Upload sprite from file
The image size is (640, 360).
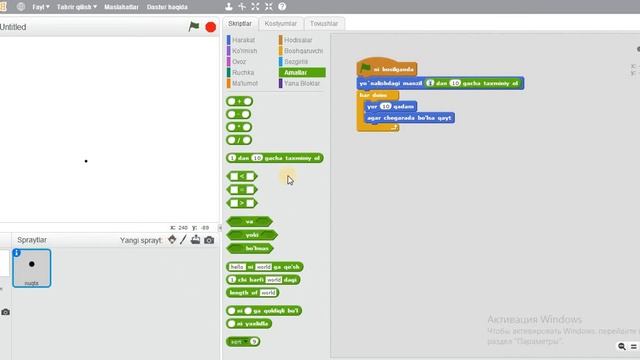(196, 240)
